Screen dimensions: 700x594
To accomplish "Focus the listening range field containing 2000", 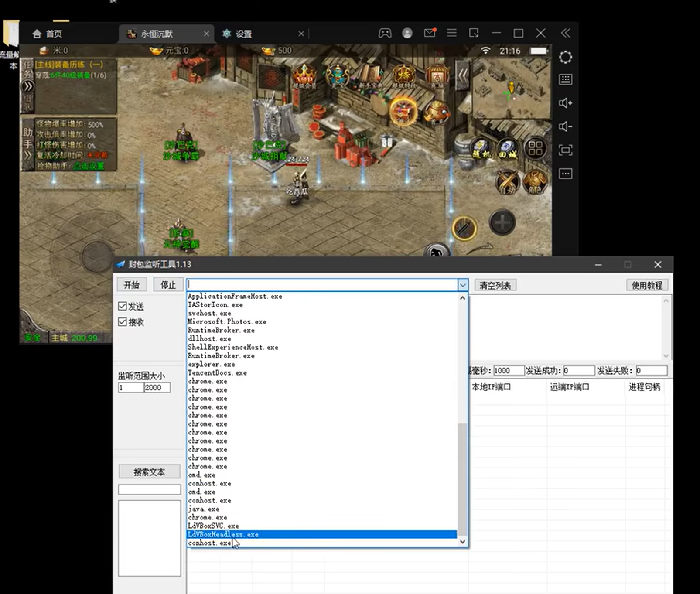I will 157,387.
